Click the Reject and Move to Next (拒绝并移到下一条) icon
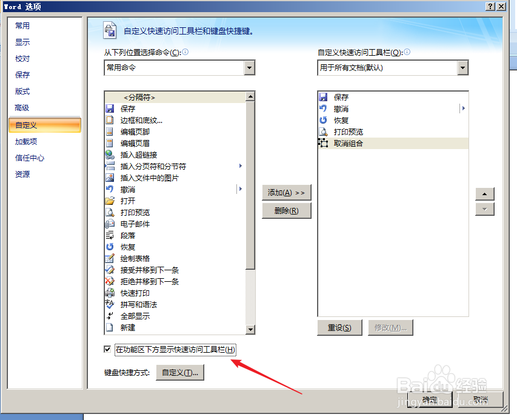517x420 pixels. (110, 281)
